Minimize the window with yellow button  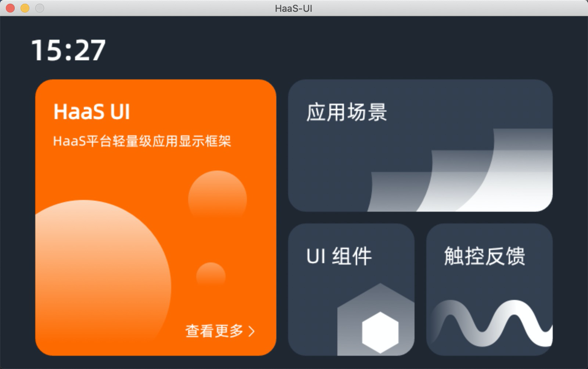25,8
